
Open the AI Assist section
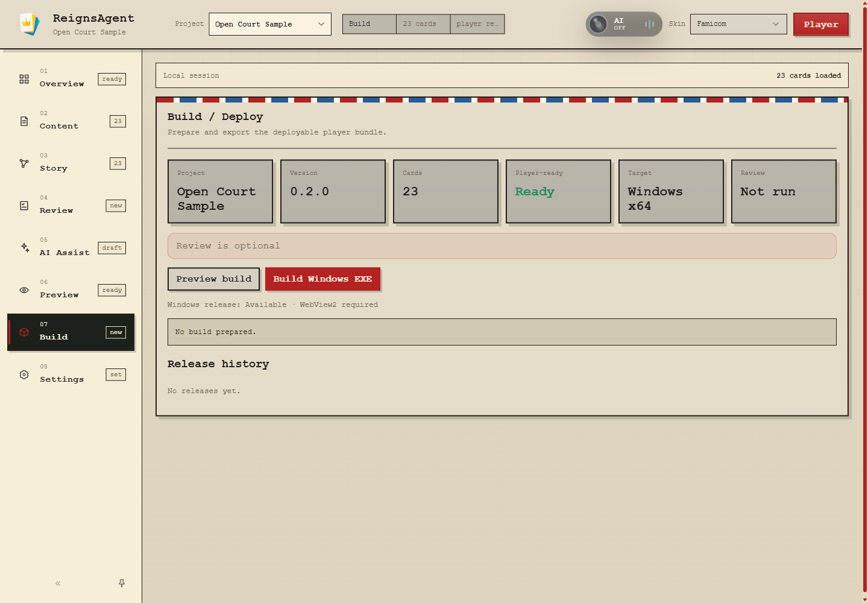[71, 248]
